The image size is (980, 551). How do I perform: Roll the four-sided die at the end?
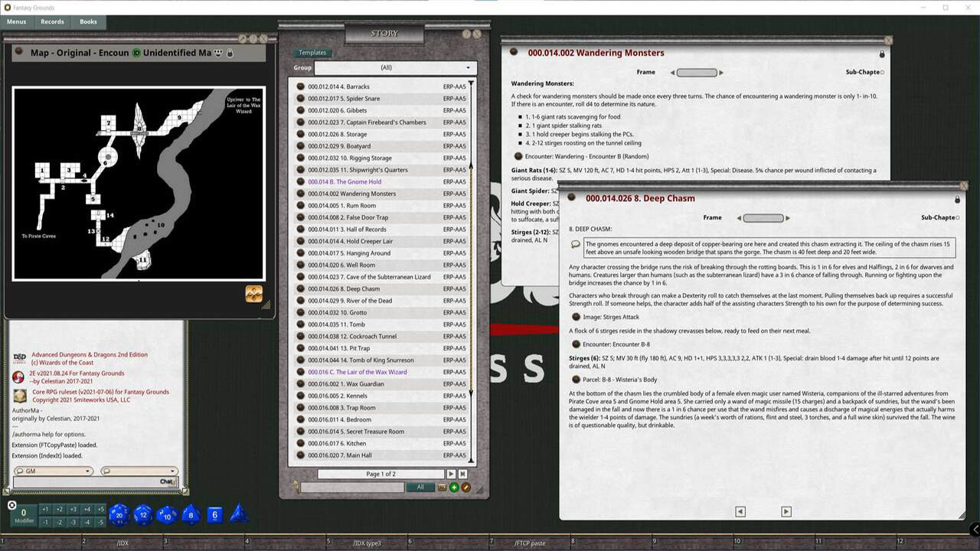coord(239,515)
